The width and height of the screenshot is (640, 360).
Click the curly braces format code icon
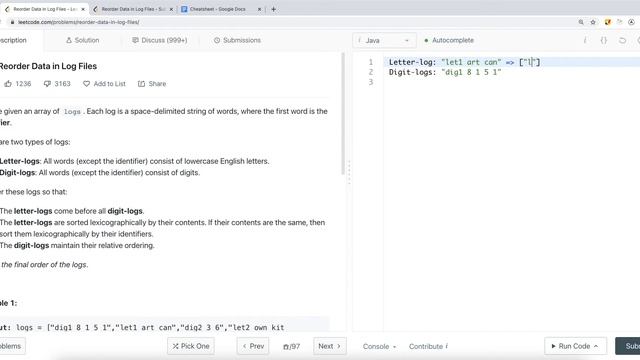click(604, 40)
